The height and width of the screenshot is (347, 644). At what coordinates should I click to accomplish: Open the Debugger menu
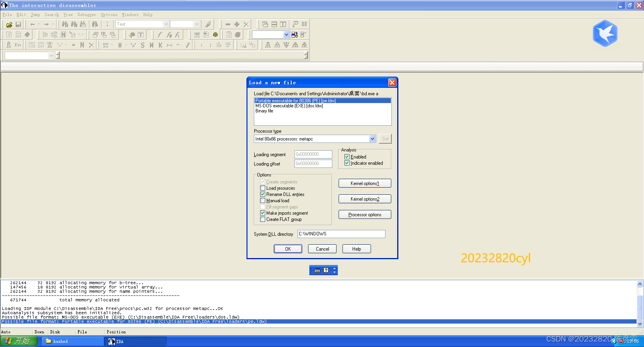coord(86,15)
